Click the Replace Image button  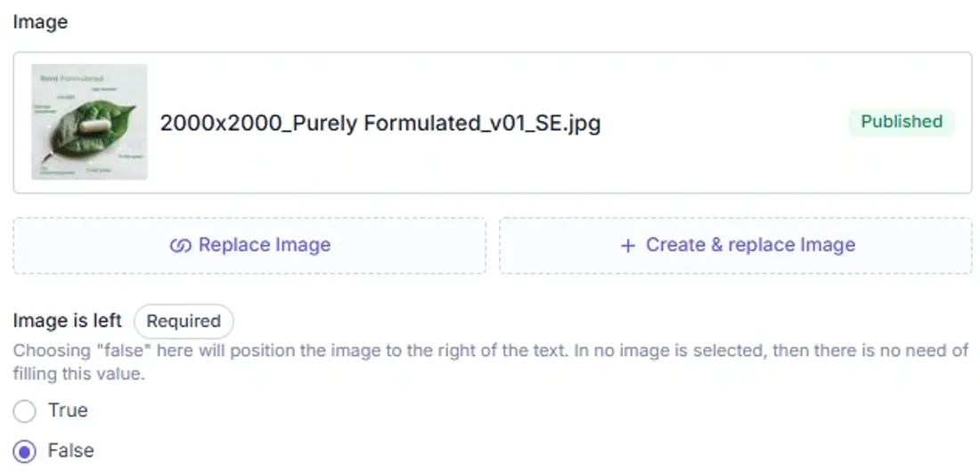249,246
